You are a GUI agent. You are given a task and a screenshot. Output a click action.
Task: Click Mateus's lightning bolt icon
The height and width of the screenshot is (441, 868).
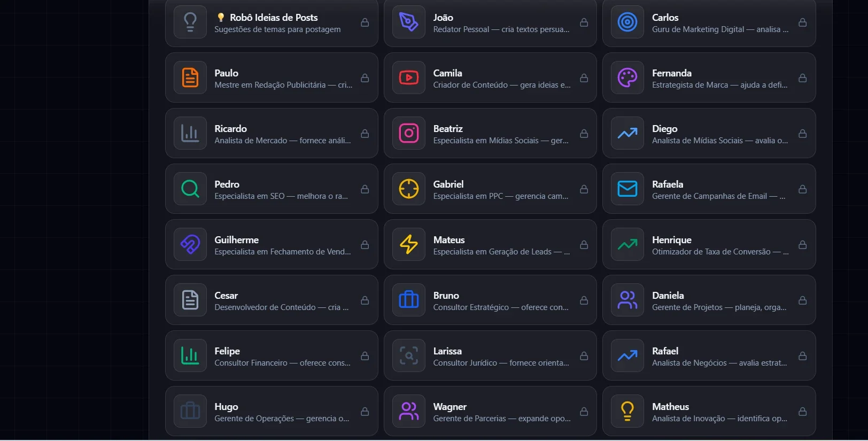pyautogui.click(x=409, y=244)
